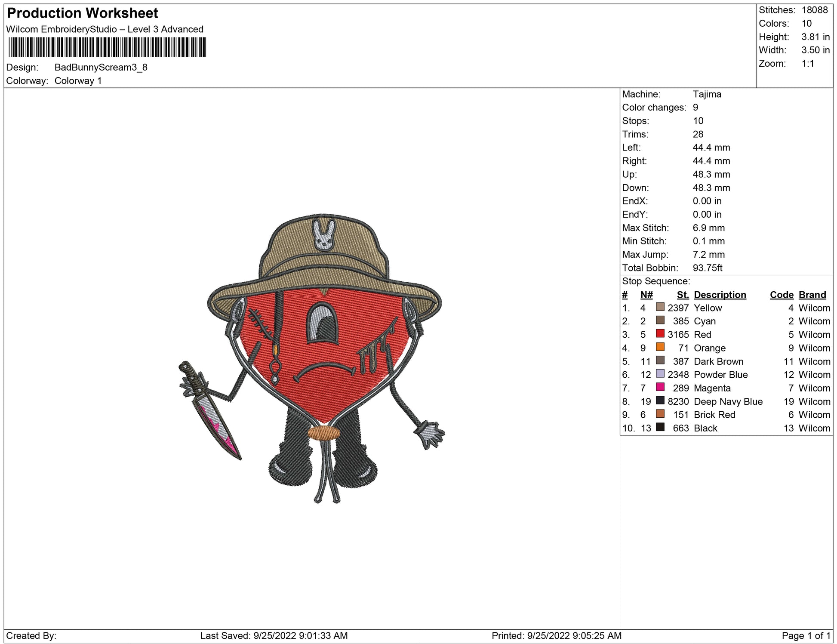Click the Code column header
Image resolution: width=837 pixels, height=644 pixels.
tap(781, 295)
